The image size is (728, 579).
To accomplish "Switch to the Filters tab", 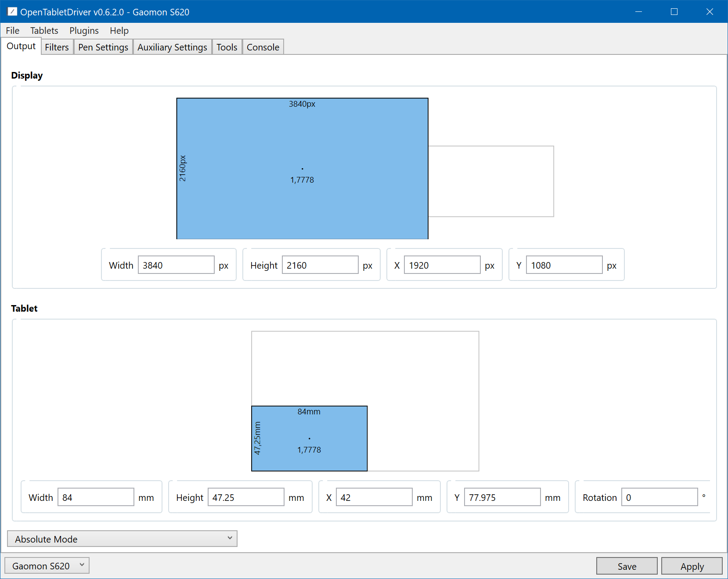I will 57,47.
